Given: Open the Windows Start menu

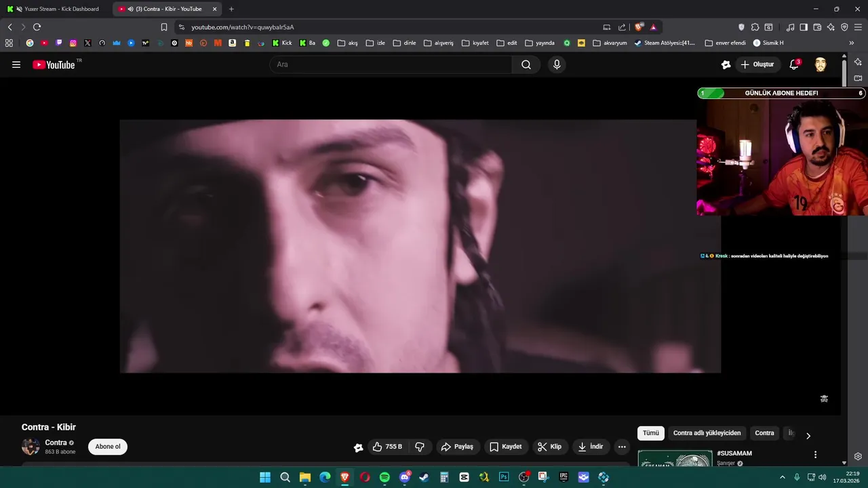Looking at the screenshot, I should click(x=265, y=477).
